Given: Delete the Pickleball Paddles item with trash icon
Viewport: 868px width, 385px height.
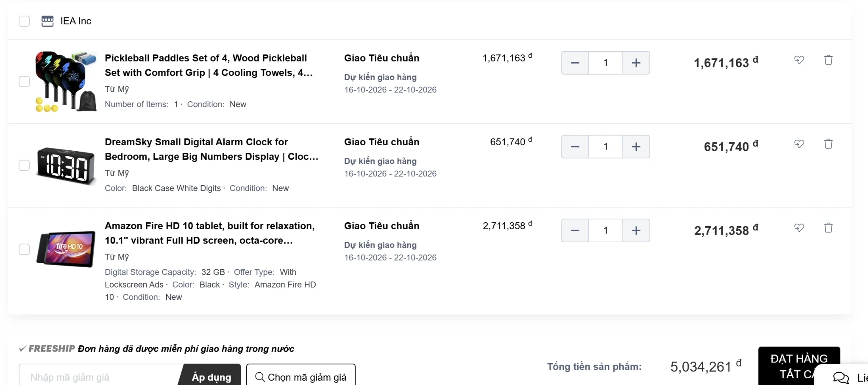Looking at the screenshot, I should tap(828, 60).
